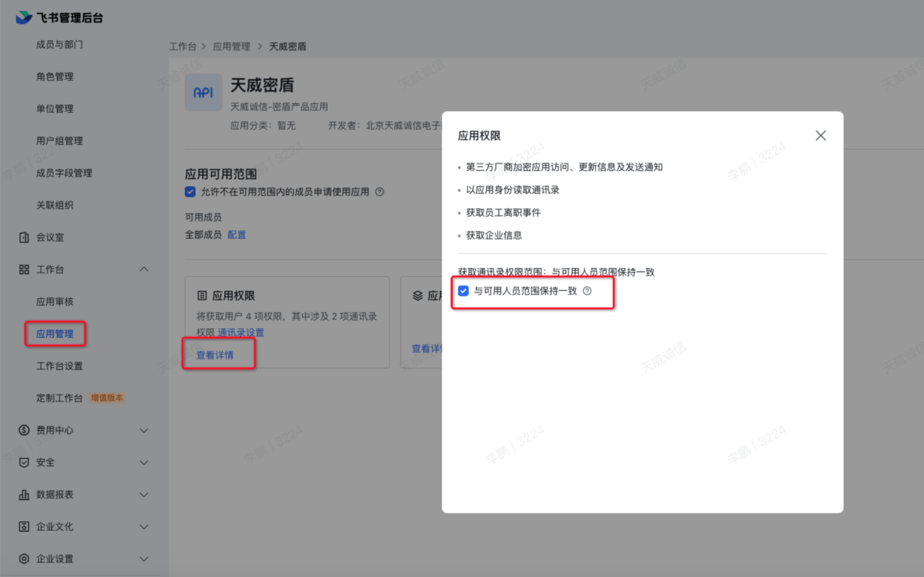This screenshot has width=924, height=577.
Task: Click text 获取员工离职事件
Action: pyautogui.click(x=503, y=212)
